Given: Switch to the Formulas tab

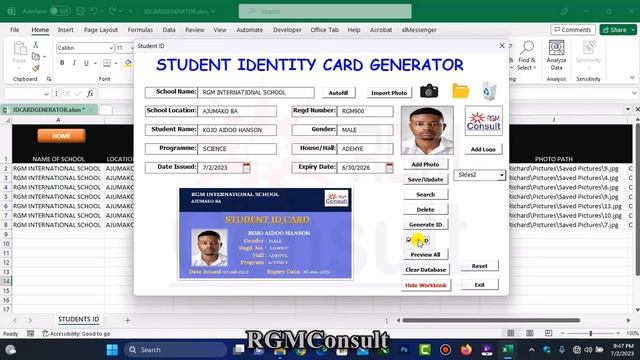Looking at the screenshot, I should 140,30.
